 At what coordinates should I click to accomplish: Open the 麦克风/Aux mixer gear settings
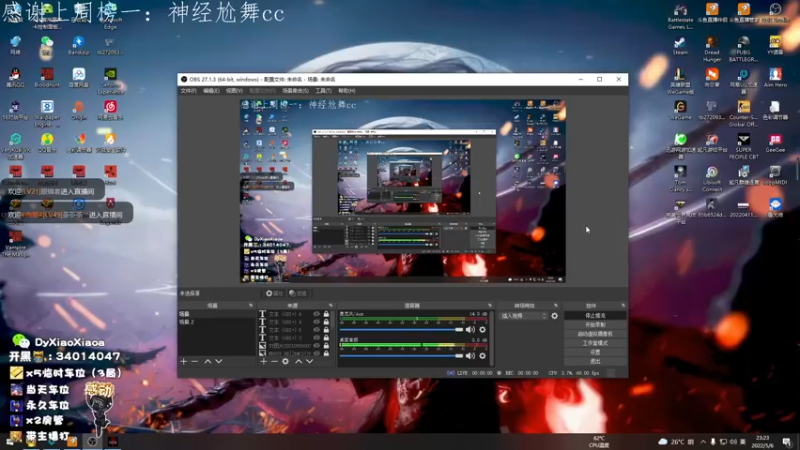click(482, 330)
